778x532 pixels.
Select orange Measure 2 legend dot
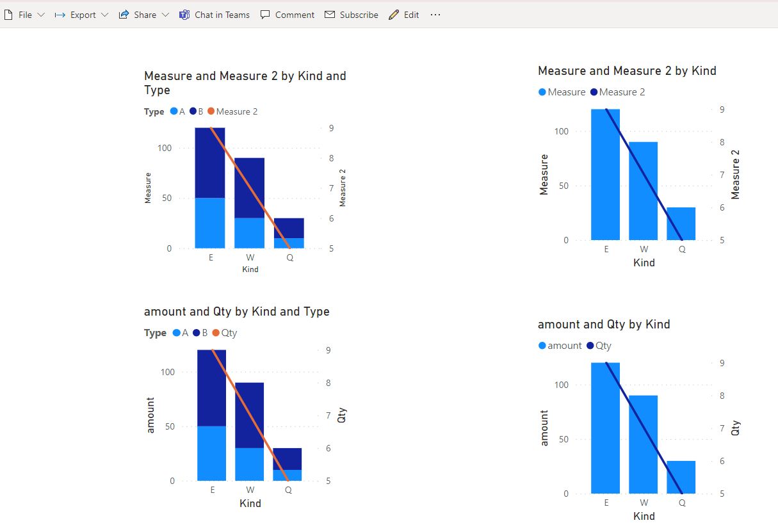pyautogui.click(x=211, y=111)
